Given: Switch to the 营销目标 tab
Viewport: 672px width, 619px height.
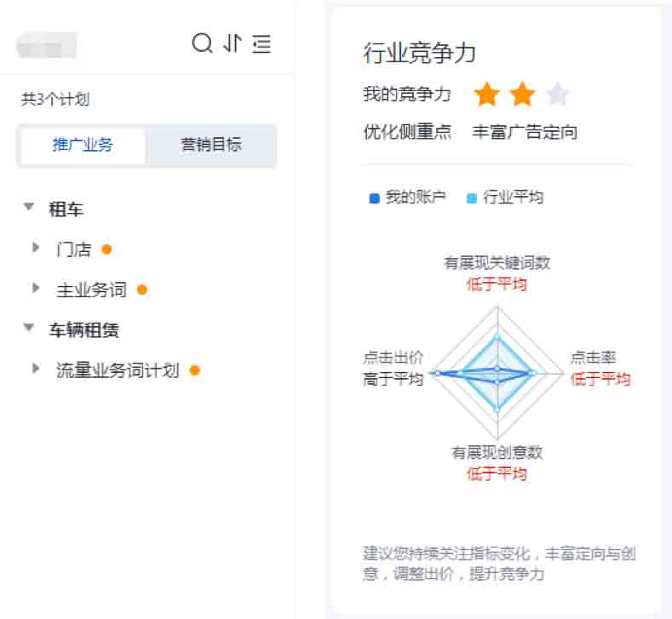Looking at the screenshot, I should tap(210, 145).
